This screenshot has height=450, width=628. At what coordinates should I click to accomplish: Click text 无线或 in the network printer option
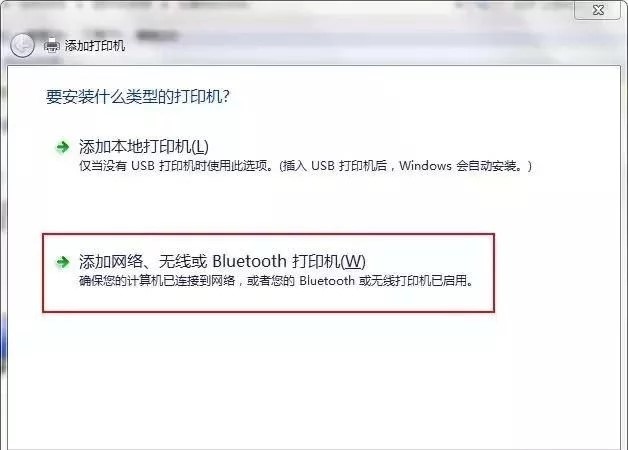(183, 261)
